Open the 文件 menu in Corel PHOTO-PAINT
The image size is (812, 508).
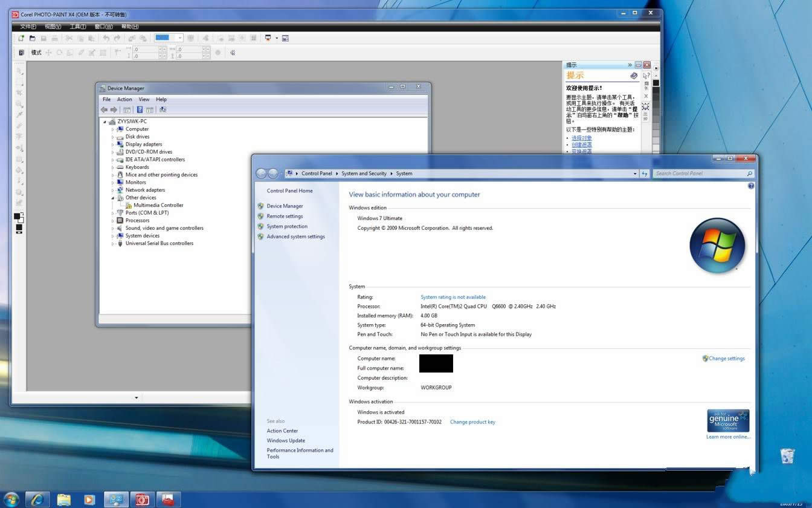point(27,27)
